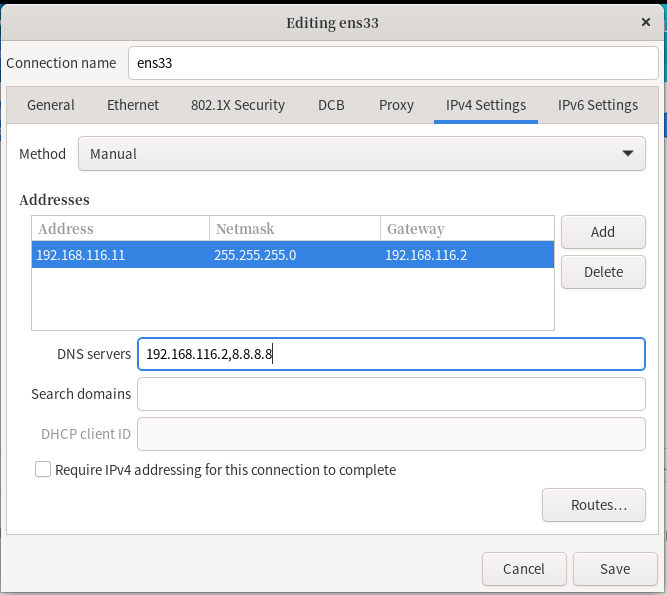Go to the 802.1X Security tab
Image resolution: width=667 pixels, height=595 pixels.
coord(238,105)
